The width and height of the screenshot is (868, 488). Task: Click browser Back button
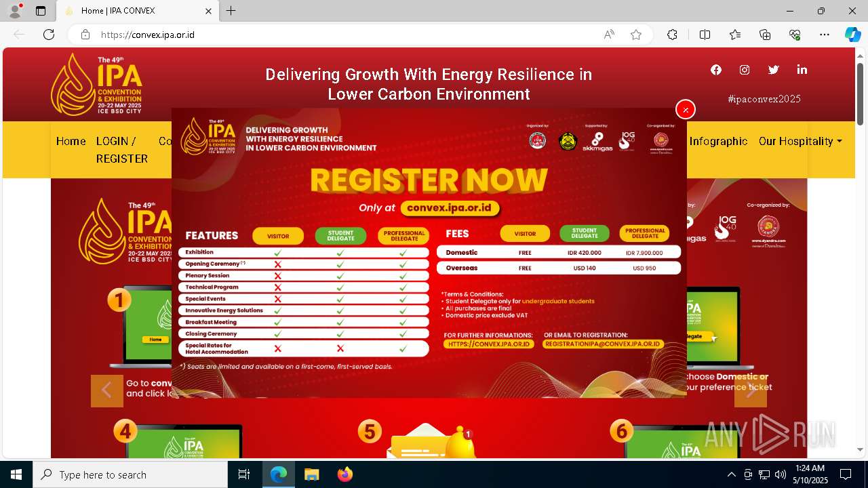[19, 35]
